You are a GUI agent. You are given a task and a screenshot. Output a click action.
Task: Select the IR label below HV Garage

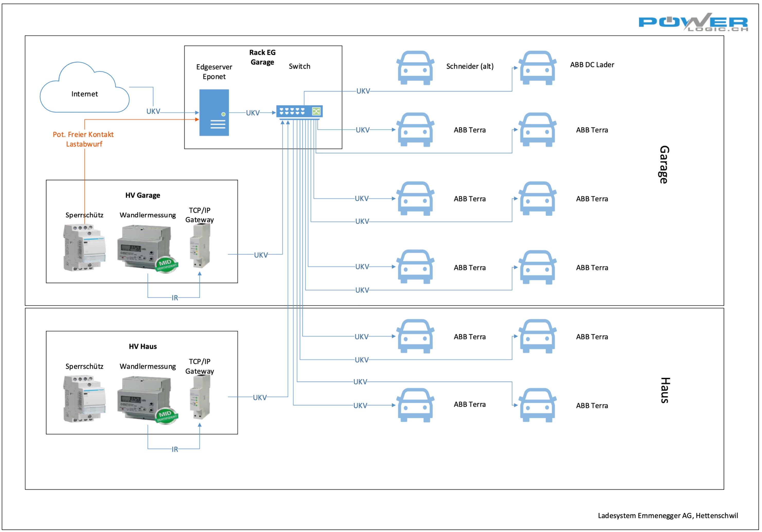(x=175, y=298)
